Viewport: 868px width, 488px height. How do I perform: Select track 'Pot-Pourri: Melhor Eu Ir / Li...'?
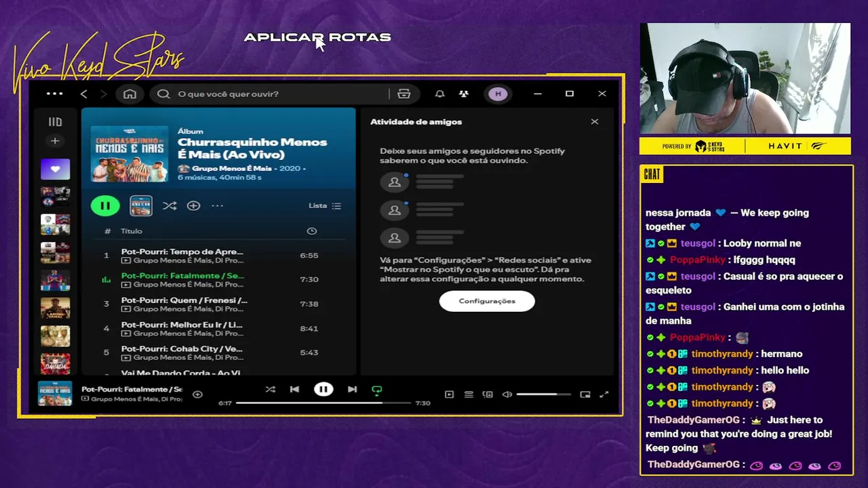(x=217, y=328)
